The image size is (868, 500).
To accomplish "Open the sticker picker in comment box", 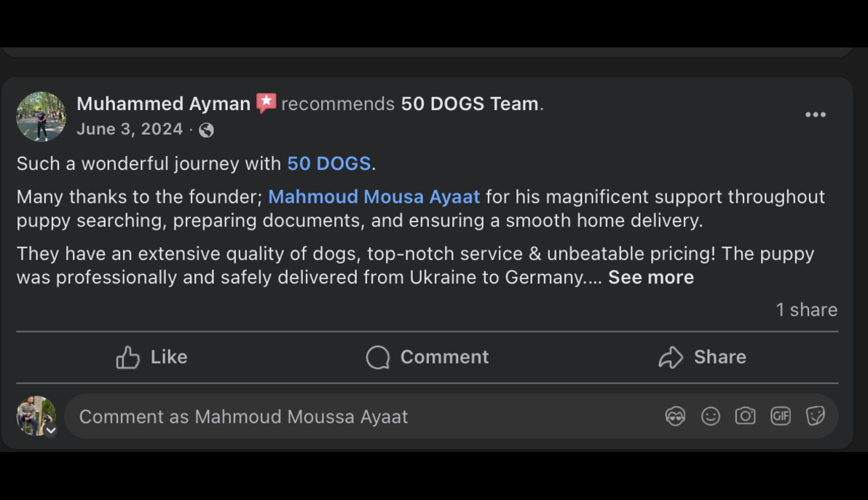I will 815,416.
